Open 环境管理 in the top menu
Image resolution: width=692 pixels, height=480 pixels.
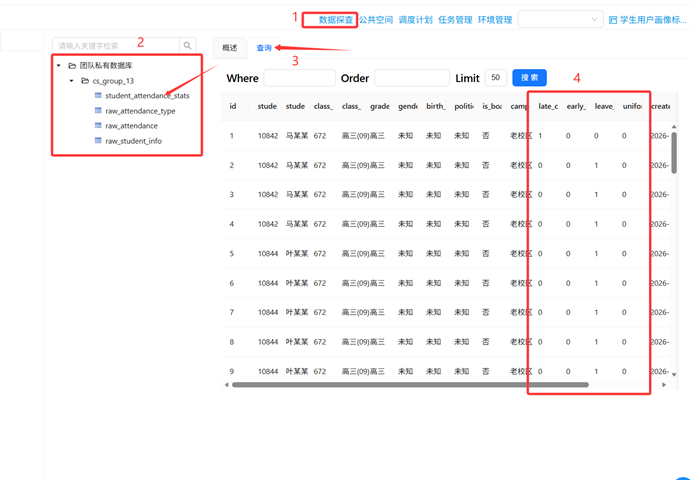(495, 20)
